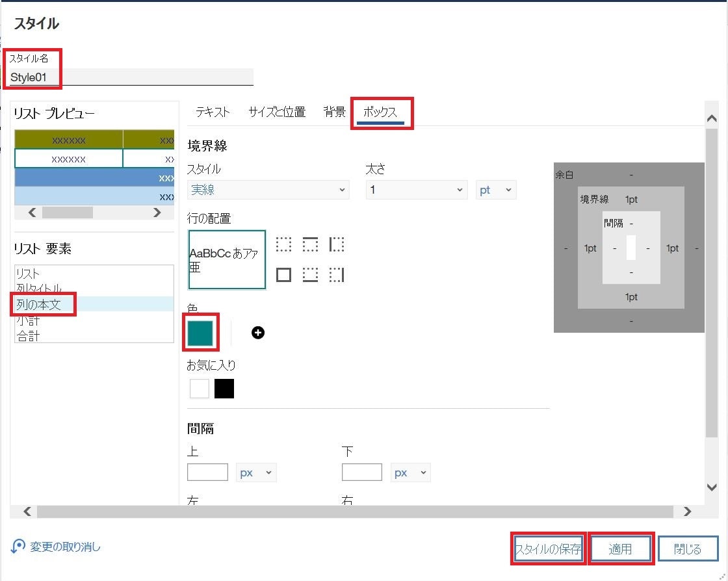This screenshot has width=728, height=581.
Task: Click the vertical scrollbar up arrow
Action: [x=712, y=118]
